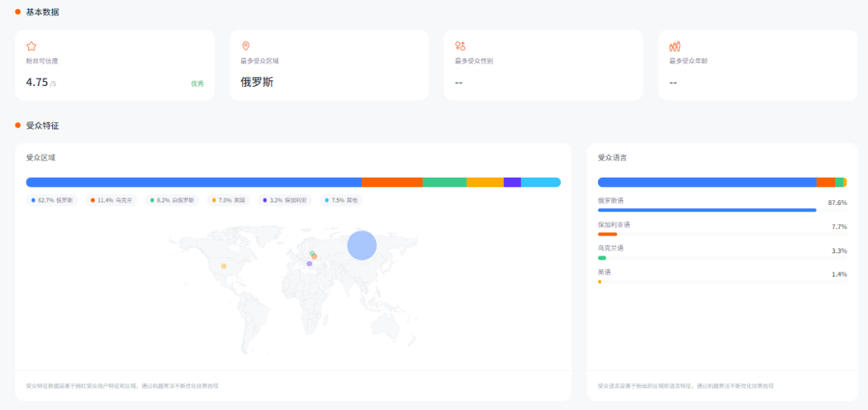The image size is (868, 410).
Task: Click the location pin icon above 最多受众区域
Action: [246, 46]
